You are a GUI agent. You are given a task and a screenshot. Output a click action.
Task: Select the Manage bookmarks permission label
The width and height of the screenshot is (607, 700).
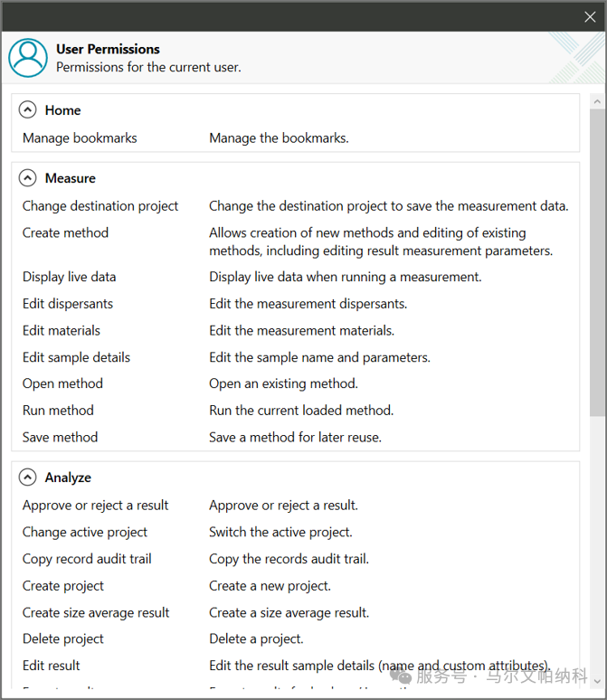pos(80,138)
